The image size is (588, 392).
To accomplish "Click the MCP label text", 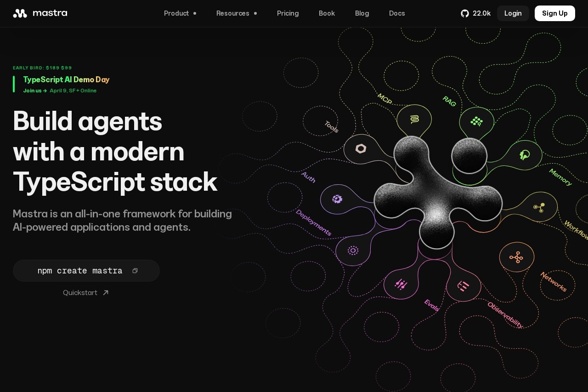I will click(384, 99).
